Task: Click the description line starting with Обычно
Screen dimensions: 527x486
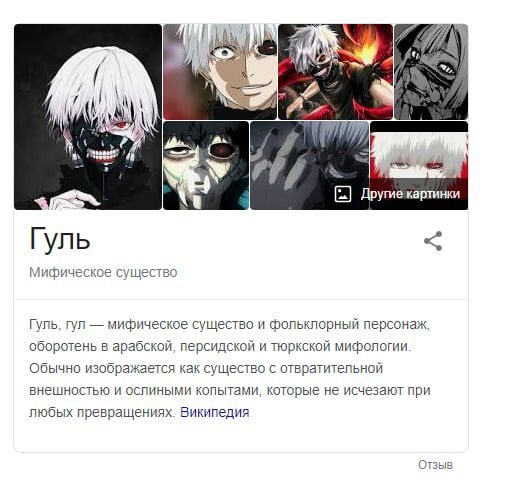Action: tap(206, 368)
